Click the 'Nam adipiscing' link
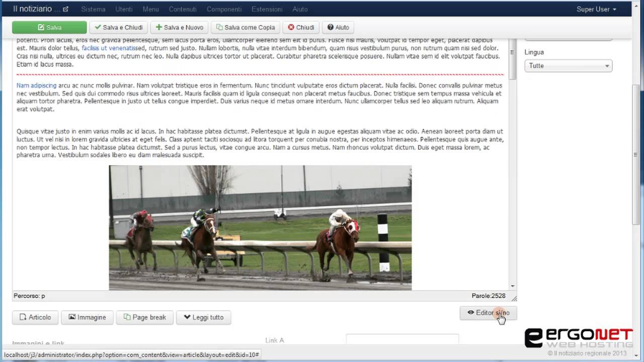Image resolution: width=644 pixels, height=362 pixels. (36, 85)
